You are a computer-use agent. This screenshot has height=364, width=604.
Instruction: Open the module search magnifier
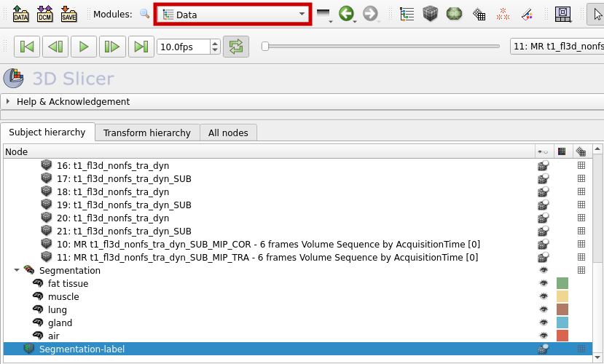point(144,14)
